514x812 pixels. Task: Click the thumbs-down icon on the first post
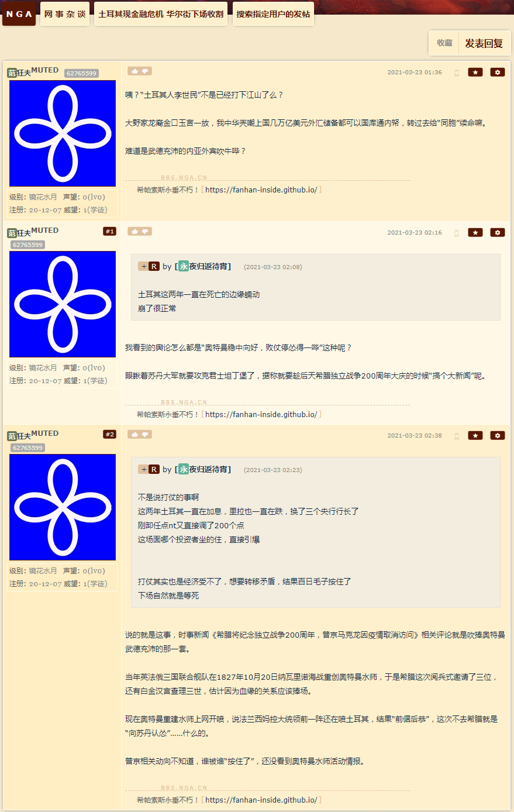coord(145,71)
